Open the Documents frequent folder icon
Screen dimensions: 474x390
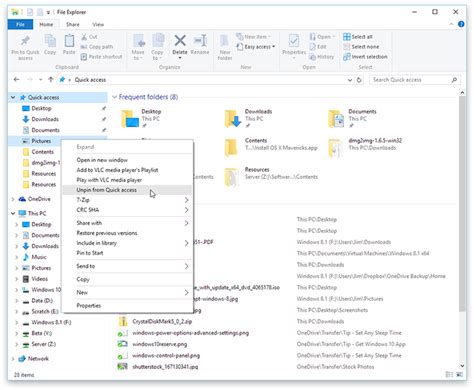click(x=336, y=119)
